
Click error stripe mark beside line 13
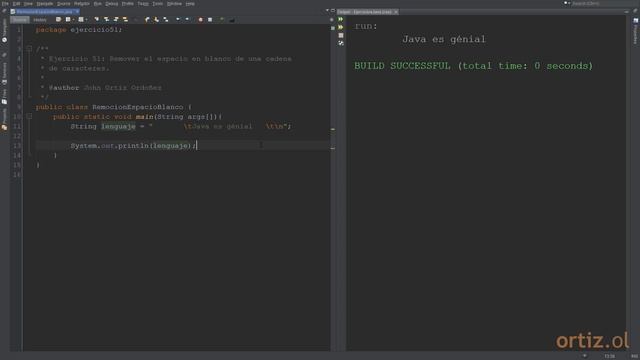[333, 149]
